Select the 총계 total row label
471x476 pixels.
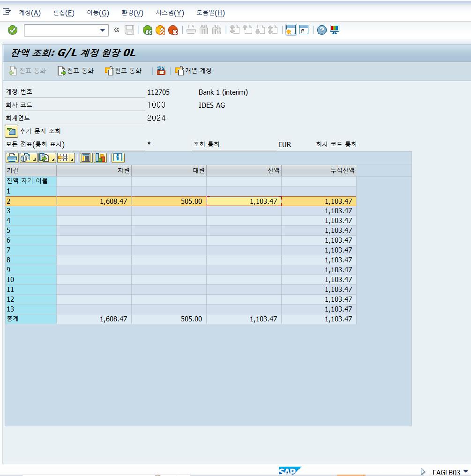tap(30, 319)
